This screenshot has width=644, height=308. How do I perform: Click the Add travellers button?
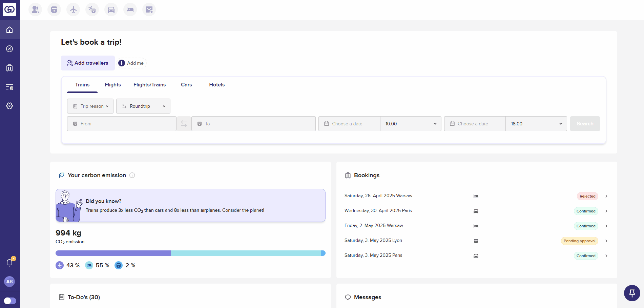point(88,63)
